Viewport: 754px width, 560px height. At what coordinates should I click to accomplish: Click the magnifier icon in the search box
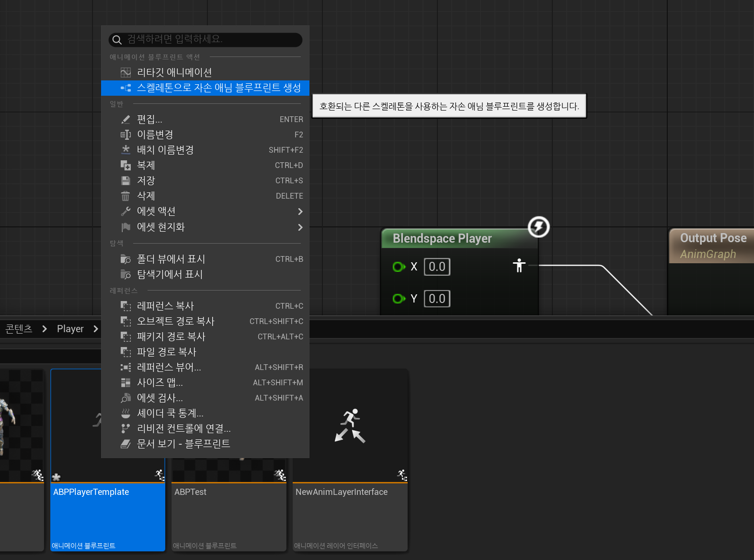117,40
